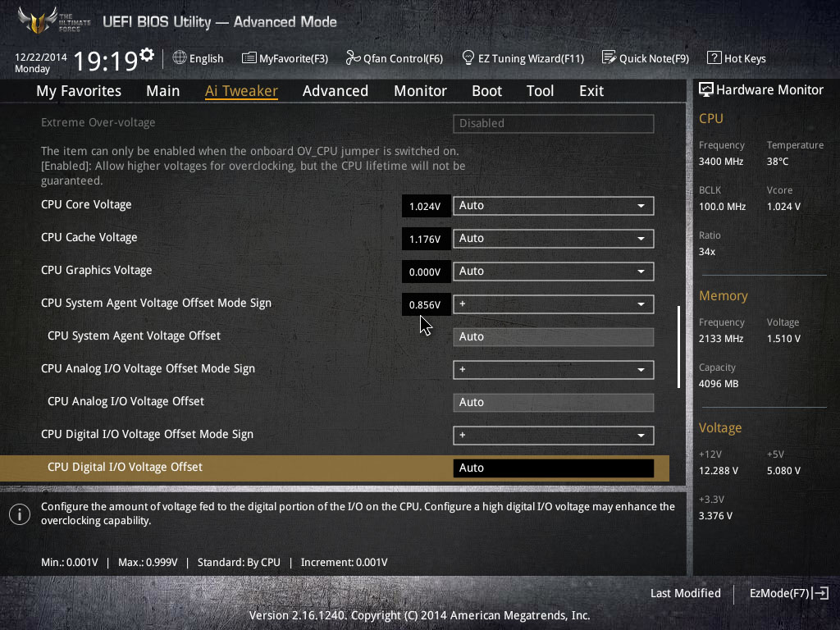This screenshot has width=840, height=630.
Task: Click the 34x ratio value
Action: (706, 252)
